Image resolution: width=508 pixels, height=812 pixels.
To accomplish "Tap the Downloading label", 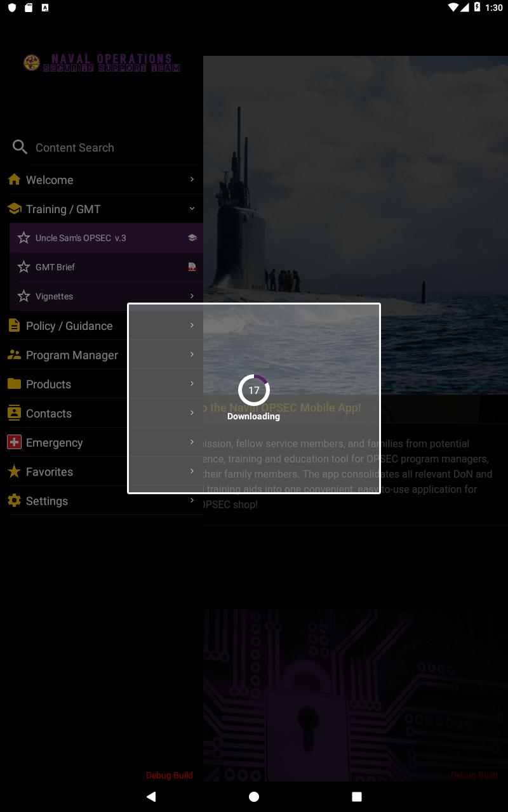I will (253, 416).
